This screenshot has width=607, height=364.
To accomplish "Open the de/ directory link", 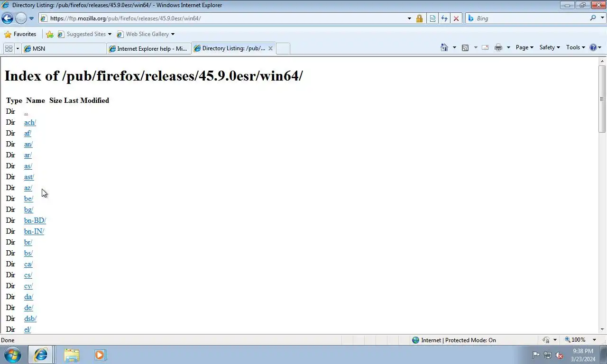I will pos(28,308).
